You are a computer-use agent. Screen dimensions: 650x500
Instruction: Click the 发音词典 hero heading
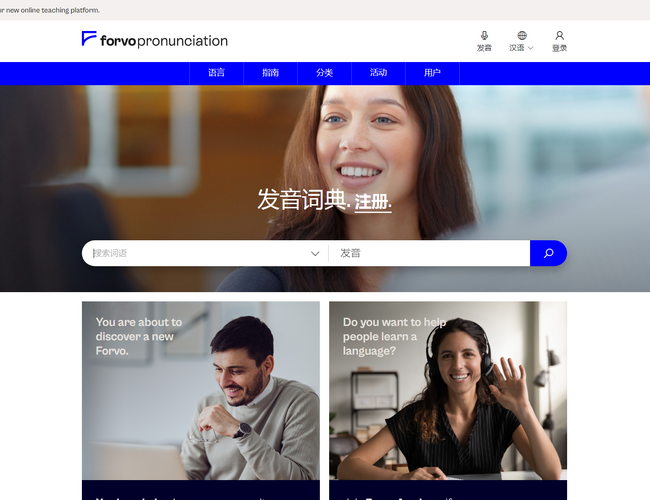point(301,199)
